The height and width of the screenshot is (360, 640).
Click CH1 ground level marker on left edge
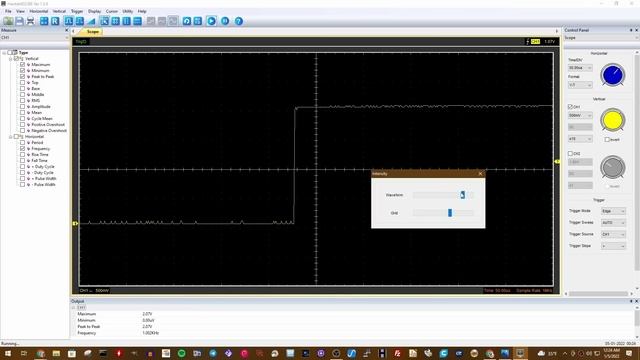pyautogui.click(x=75, y=223)
